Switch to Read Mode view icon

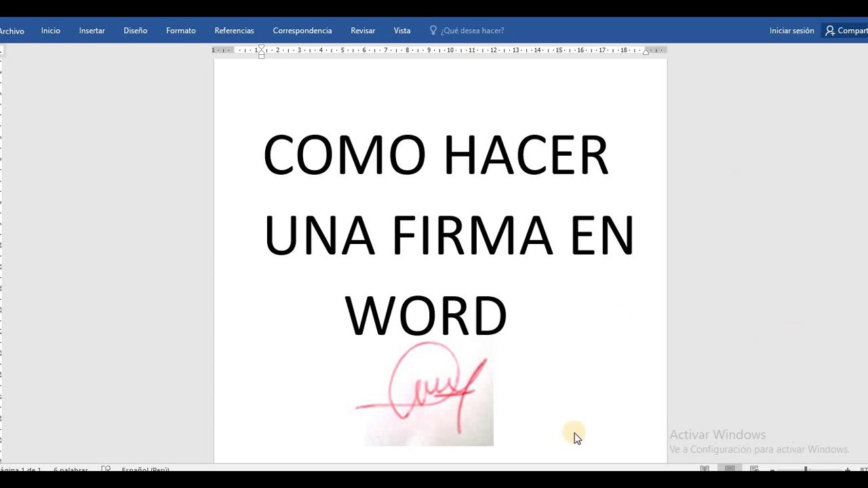pyautogui.click(x=705, y=469)
